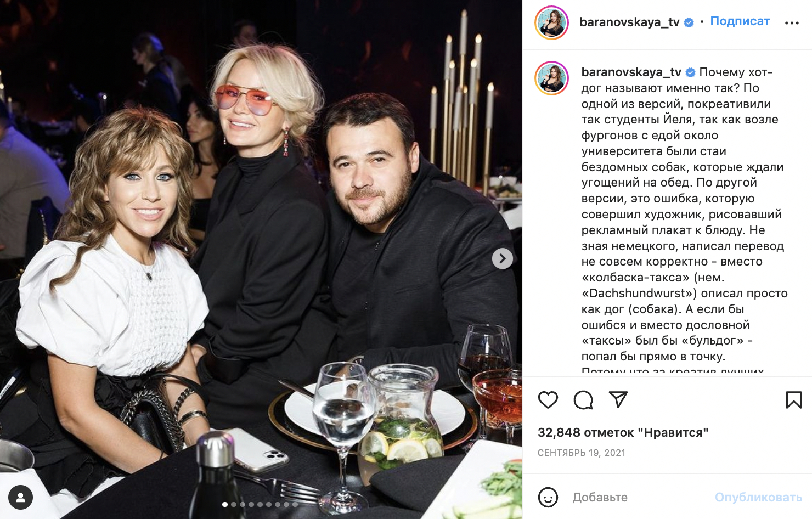Like the post with the heart icon
812x519 pixels.
pos(548,400)
